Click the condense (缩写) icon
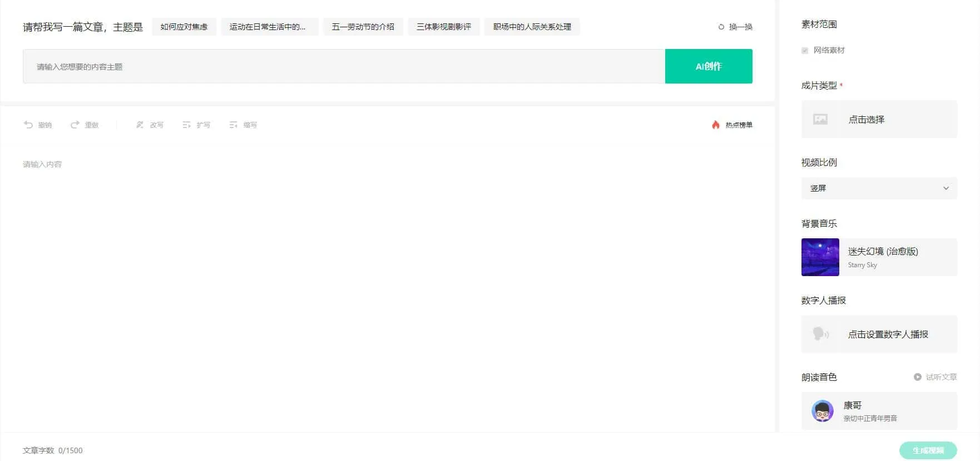This screenshot has height=461, width=980. pos(234,125)
